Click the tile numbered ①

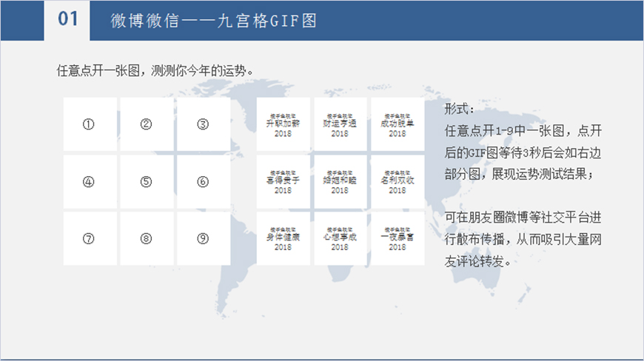[x=90, y=124]
